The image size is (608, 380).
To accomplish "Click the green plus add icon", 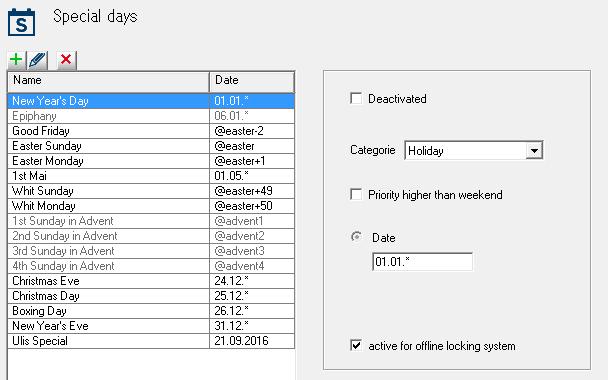I will tap(16, 60).
